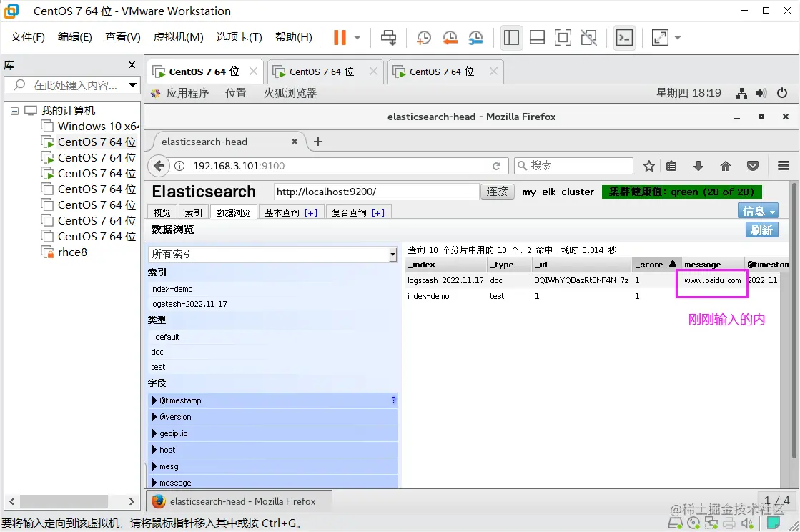Open the 信息 dropdown button
Screen dimensions: 800x532
point(758,211)
